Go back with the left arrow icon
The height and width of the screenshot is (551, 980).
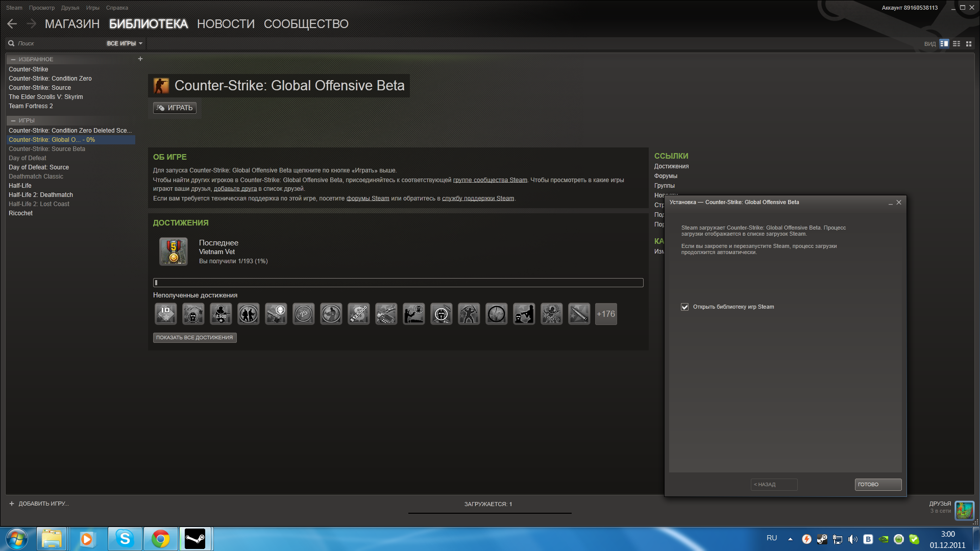[12, 23]
